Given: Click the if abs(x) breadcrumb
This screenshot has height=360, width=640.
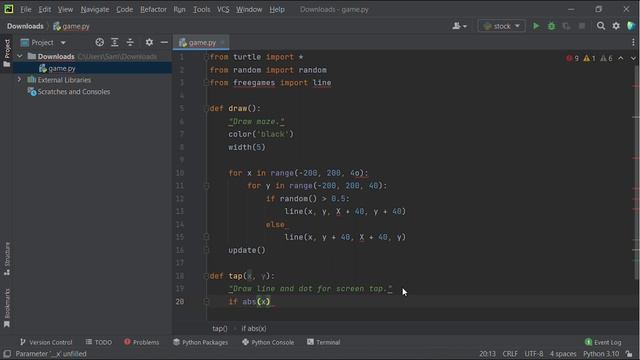Looking at the screenshot, I should pyautogui.click(x=253, y=328).
